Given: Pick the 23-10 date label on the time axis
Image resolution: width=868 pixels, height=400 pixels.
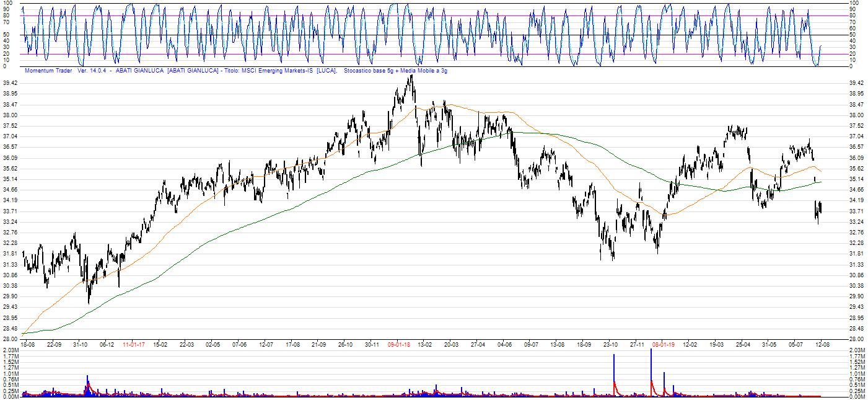Looking at the screenshot, I should pos(611,344).
